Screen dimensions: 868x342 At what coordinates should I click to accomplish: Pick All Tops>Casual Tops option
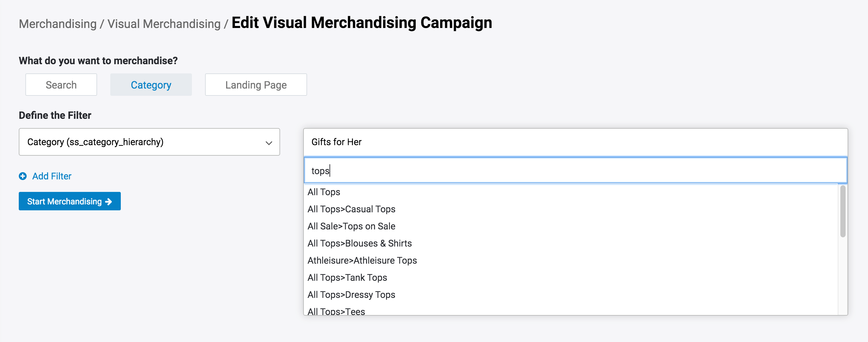[x=351, y=209]
